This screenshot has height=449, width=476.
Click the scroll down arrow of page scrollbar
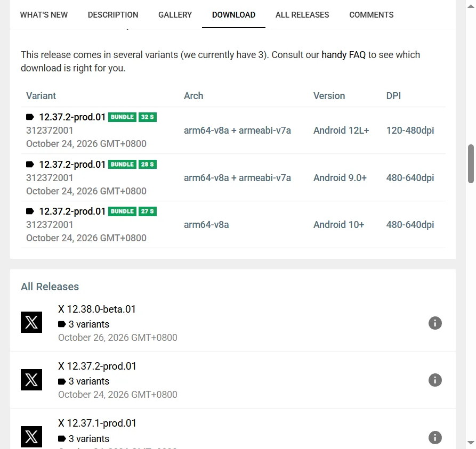point(471,443)
